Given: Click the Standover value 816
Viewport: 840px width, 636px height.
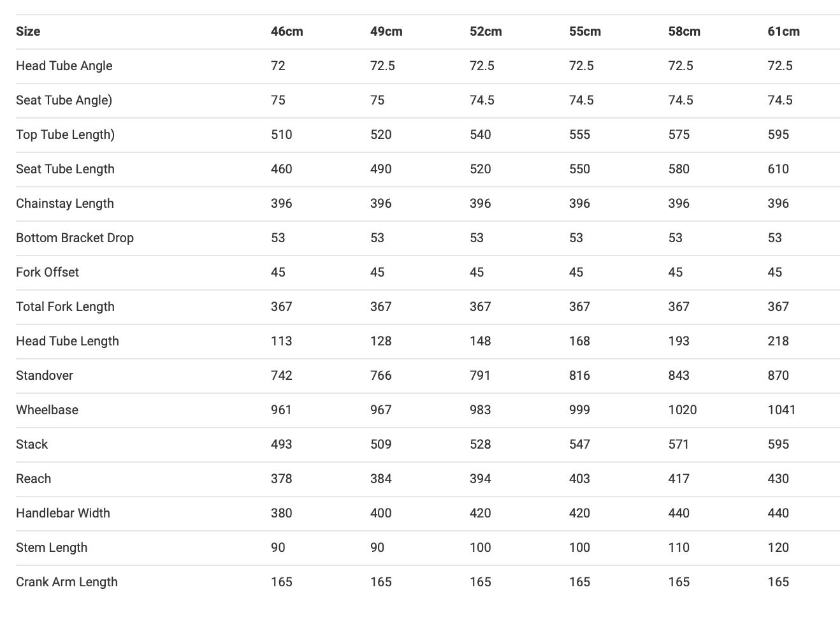Looking at the screenshot, I should click(x=579, y=376).
